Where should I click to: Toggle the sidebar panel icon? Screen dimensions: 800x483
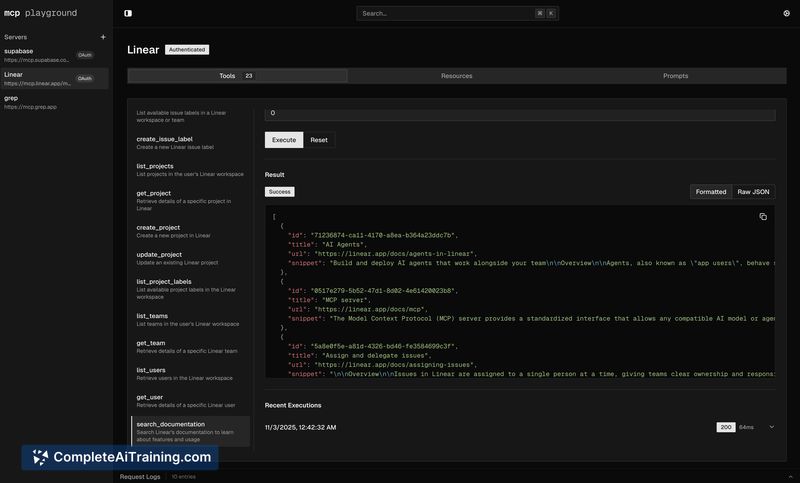(x=128, y=13)
